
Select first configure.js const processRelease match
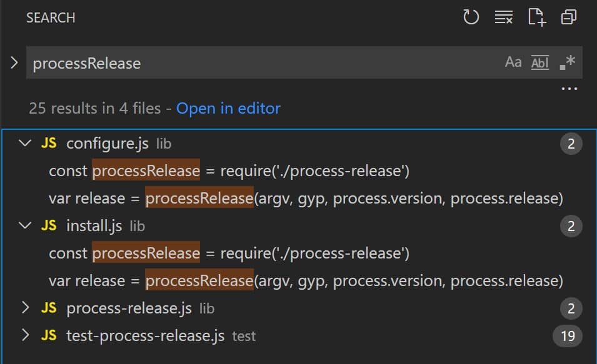click(146, 171)
